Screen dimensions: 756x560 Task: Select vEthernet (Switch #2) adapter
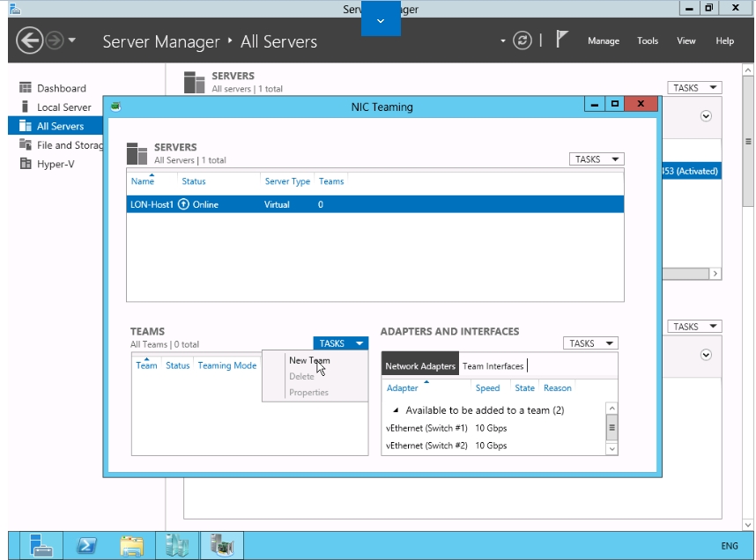tap(493, 446)
